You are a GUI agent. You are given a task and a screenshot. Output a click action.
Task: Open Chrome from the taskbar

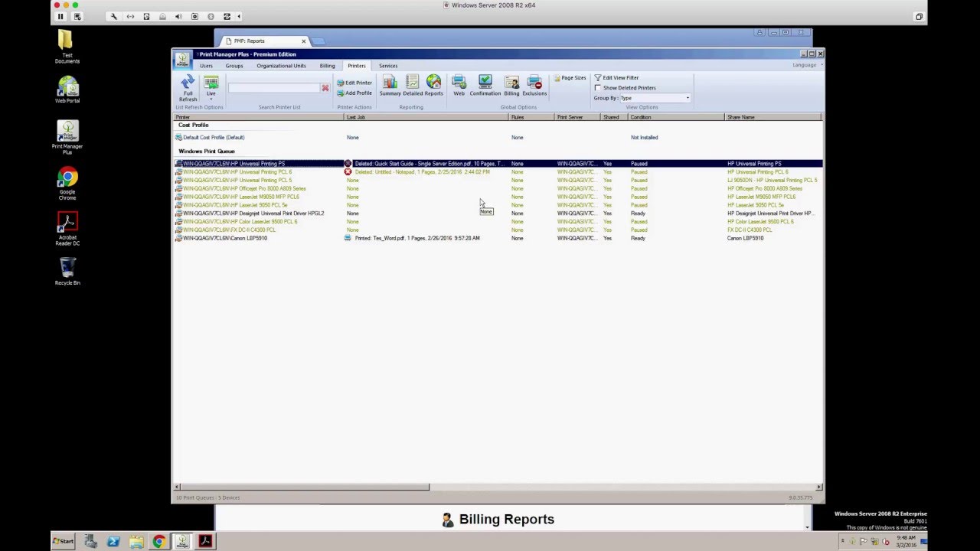(x=158, y=541)
